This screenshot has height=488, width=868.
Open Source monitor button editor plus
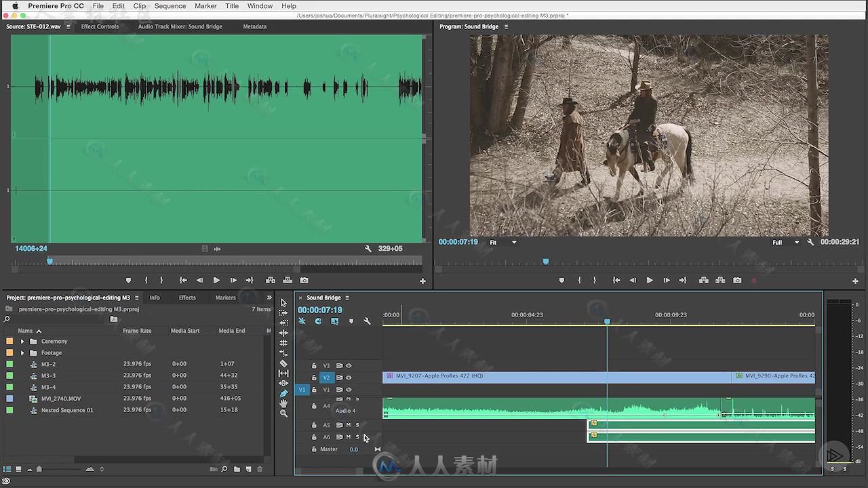pos(422,281)
